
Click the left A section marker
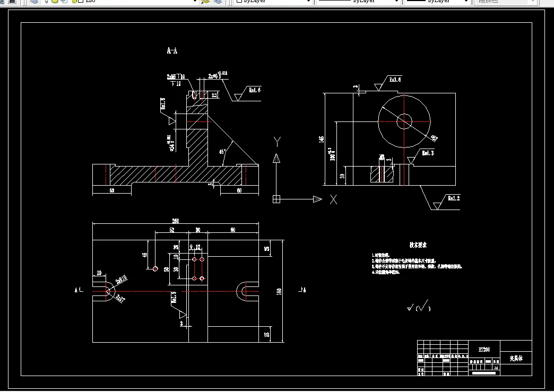pos(79,290)
